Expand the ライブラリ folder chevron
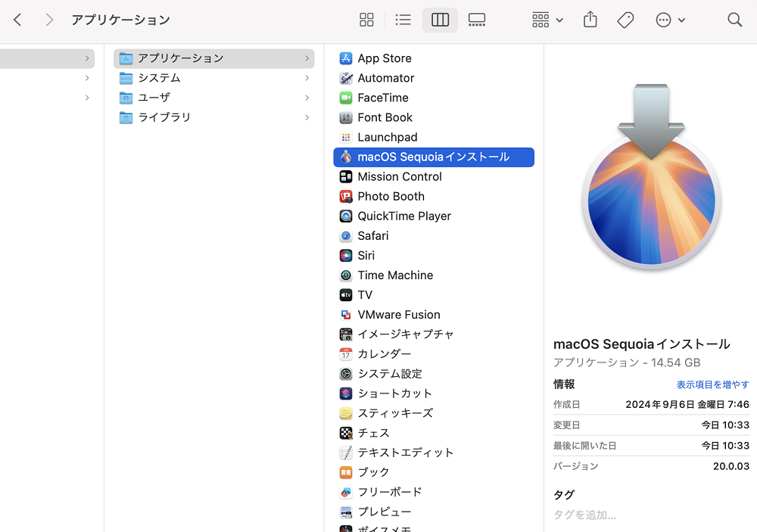Screen dimensions: 757x532 (x=307, y=118)
